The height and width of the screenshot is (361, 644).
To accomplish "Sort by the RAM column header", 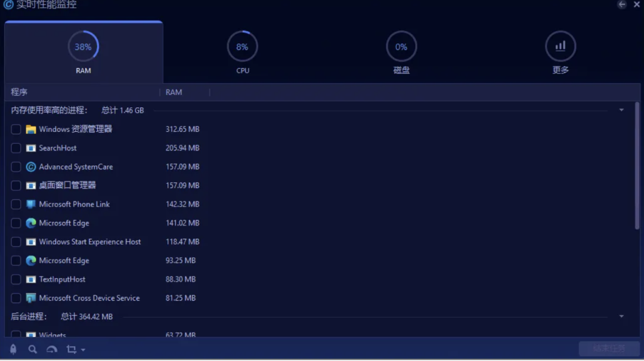I will pyautogui.click(x=174, y=92).
